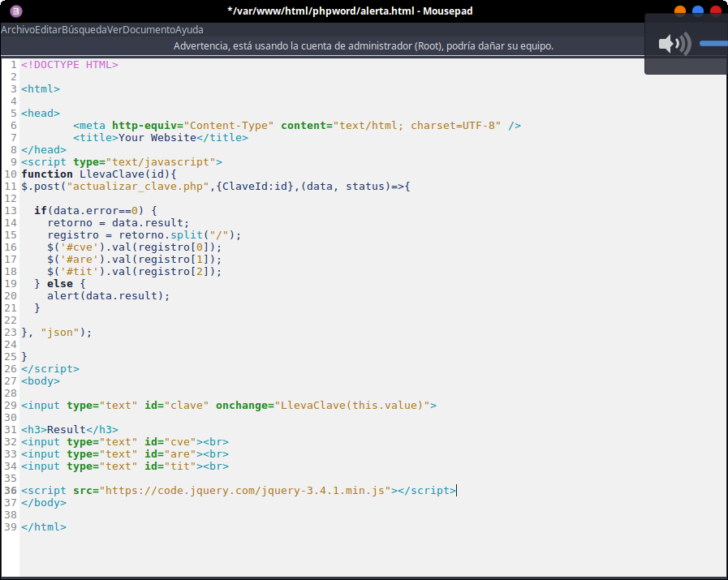This screenshot has height=580, width=728.
Task: Click the "actualizar_clave.php" string
Action: coord(138,186)
